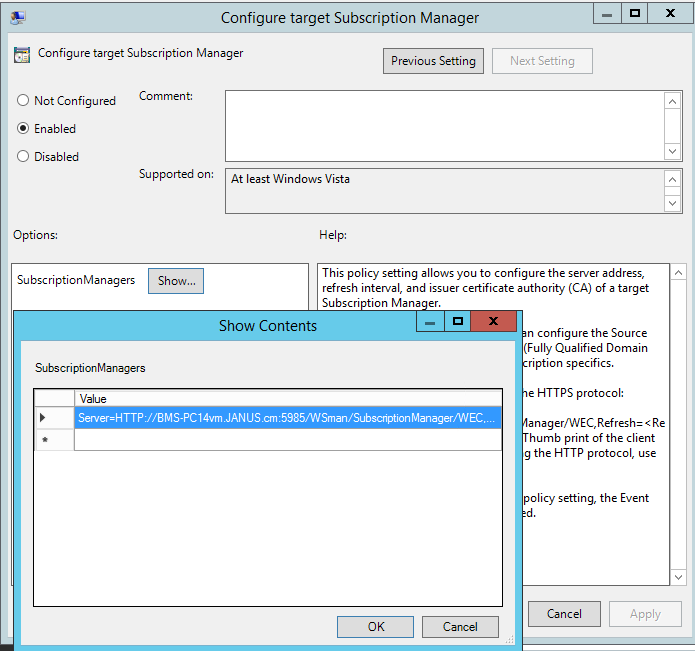
Task: Maximize the Show Contents dialog
Action: (457, 322)
